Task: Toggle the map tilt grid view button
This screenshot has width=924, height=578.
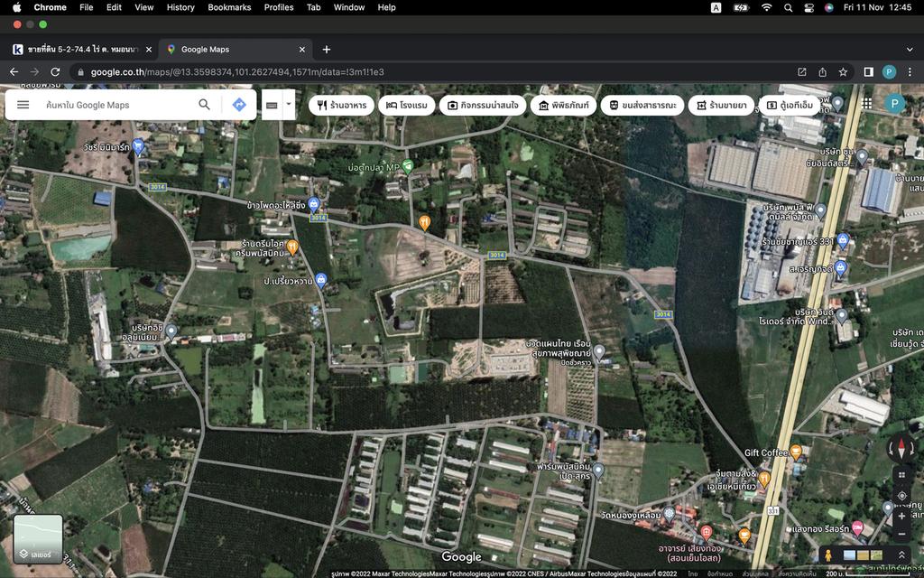Action: [901, 475]
